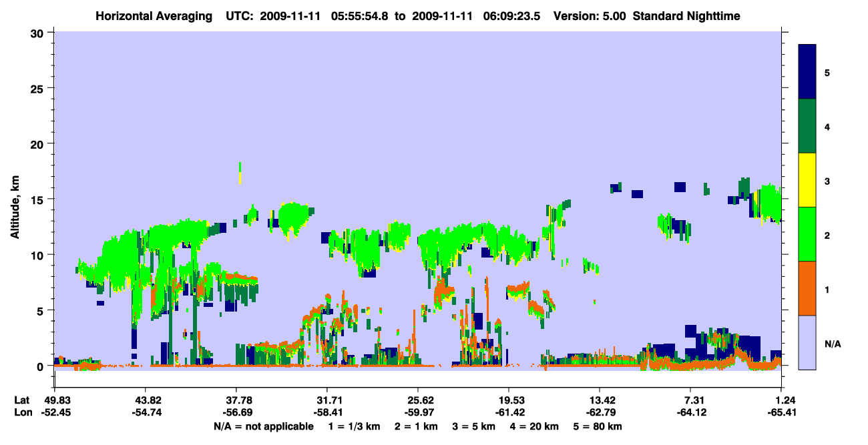This screenshot has width=868, height=445.
Task: Click latitude value 43.82
Action: (x=145, y=400)
